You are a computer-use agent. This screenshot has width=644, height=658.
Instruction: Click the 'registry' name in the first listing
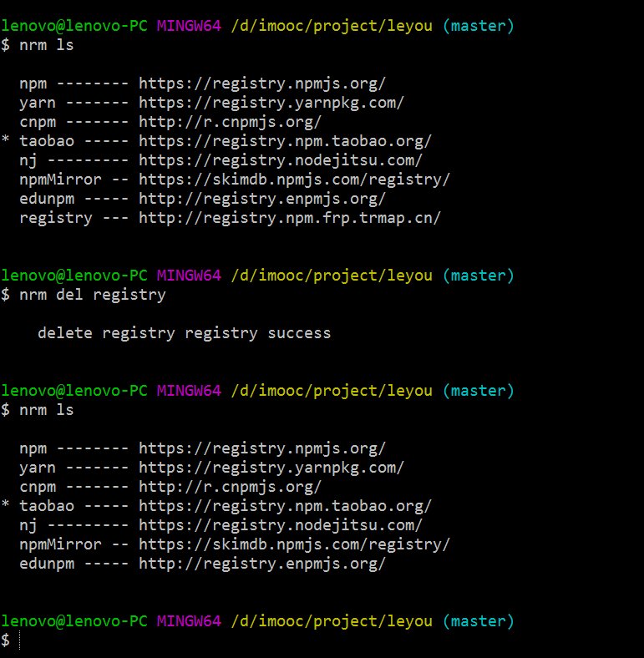56,218
